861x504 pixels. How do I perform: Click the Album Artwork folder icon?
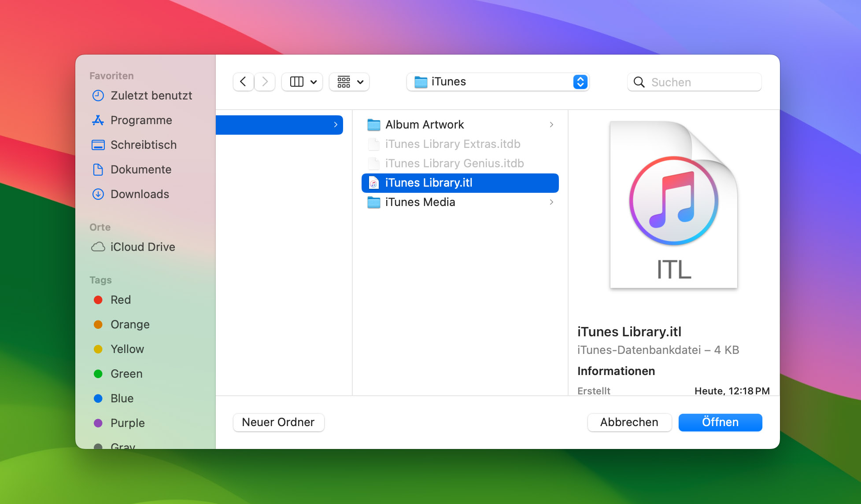[374, 125]
